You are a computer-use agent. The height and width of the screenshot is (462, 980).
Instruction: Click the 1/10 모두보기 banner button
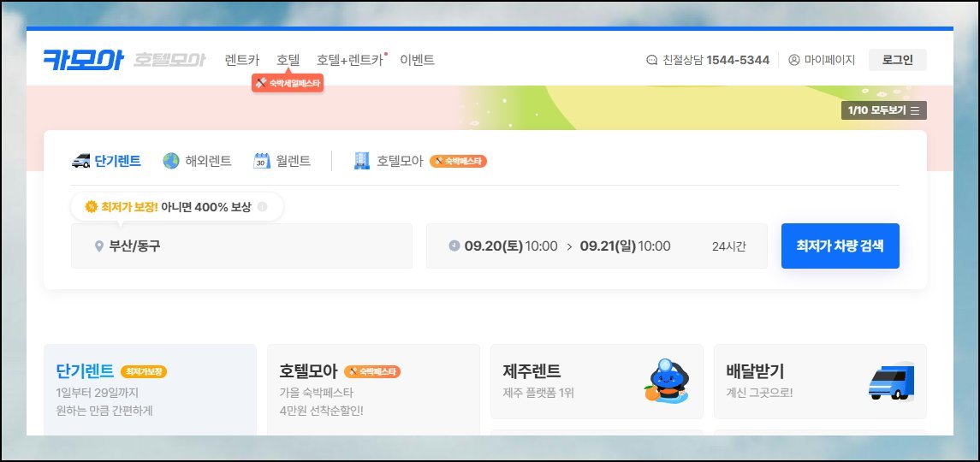tap(884, 110)
